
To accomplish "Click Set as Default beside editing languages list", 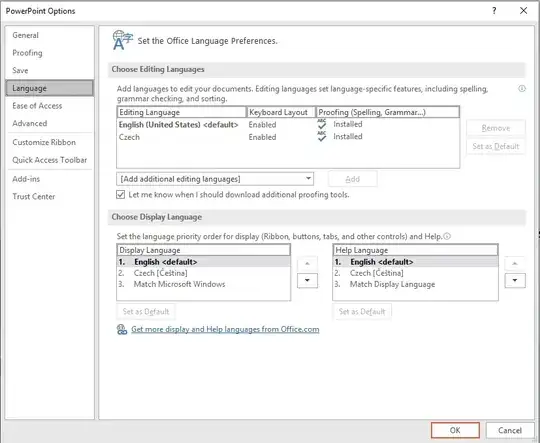I will point(496,146).
